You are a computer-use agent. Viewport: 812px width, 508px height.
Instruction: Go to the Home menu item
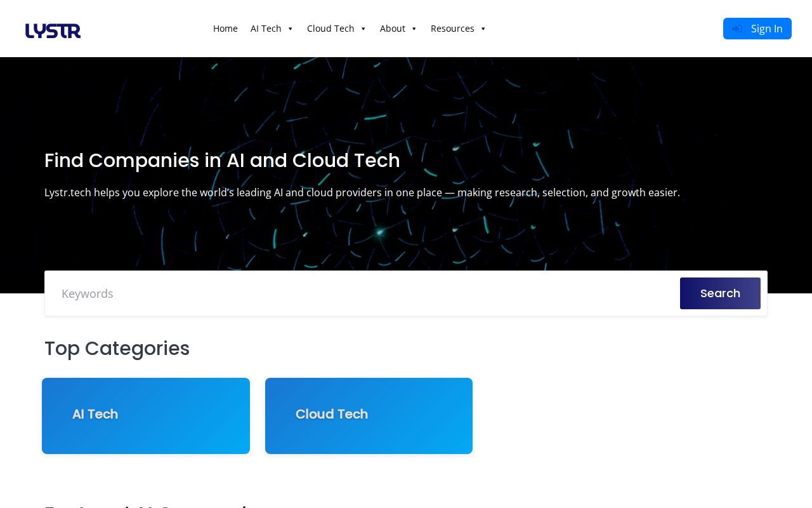(225, 29)
